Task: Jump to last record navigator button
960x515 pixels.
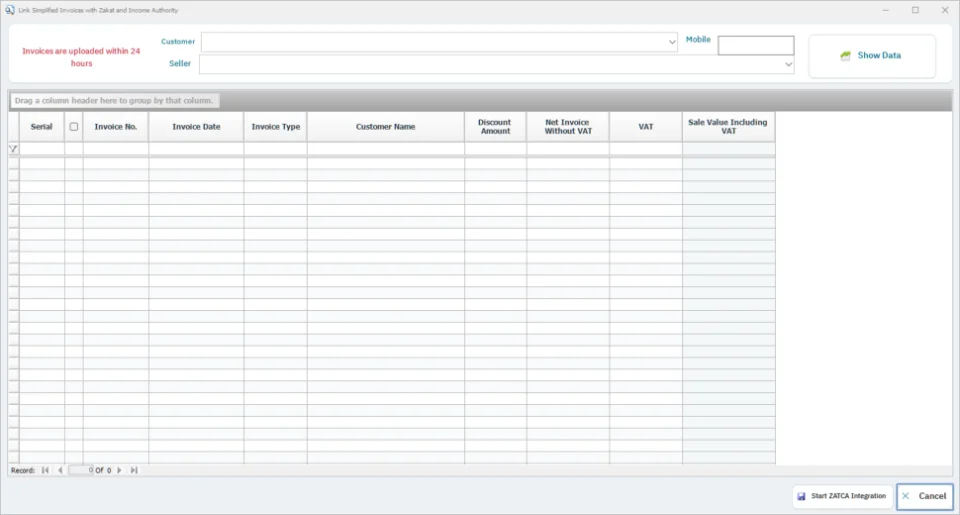Action: click(134, 470)
